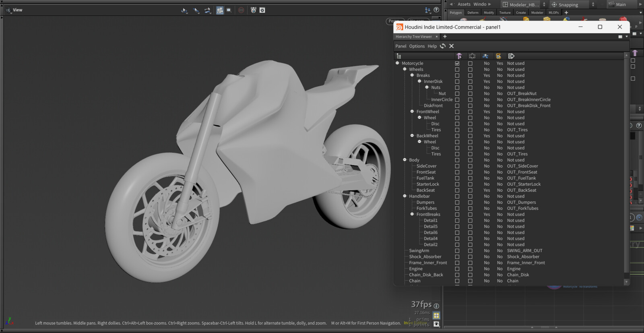Viewport: 644px width, 333px height.
Task: Open the Options menu in panel1
Action: click(x=417, y=46)
